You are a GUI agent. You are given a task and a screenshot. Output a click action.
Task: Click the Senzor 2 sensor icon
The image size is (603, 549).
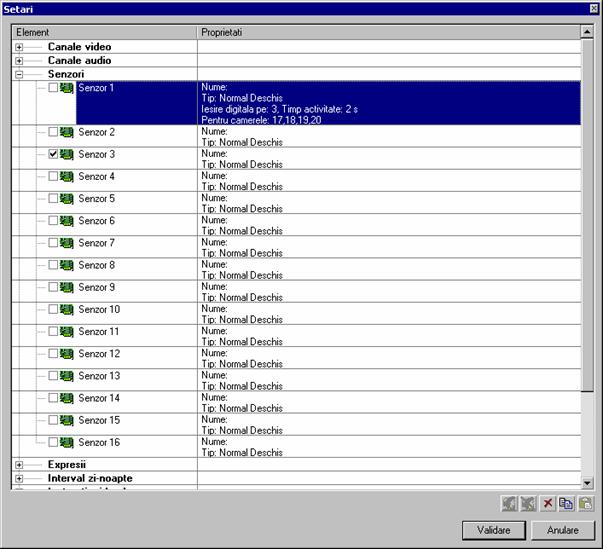[x=67, y=132]
